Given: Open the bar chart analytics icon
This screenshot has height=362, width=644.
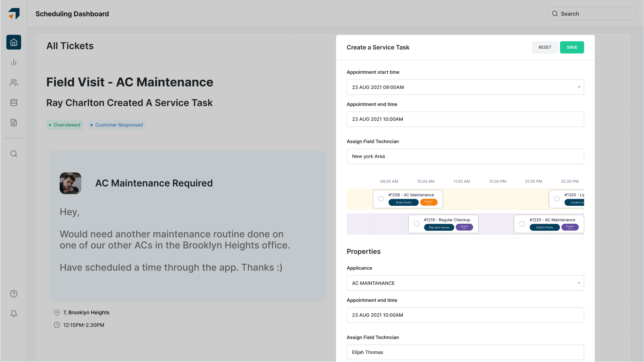Looking at the screenshot, I should 14,62.
